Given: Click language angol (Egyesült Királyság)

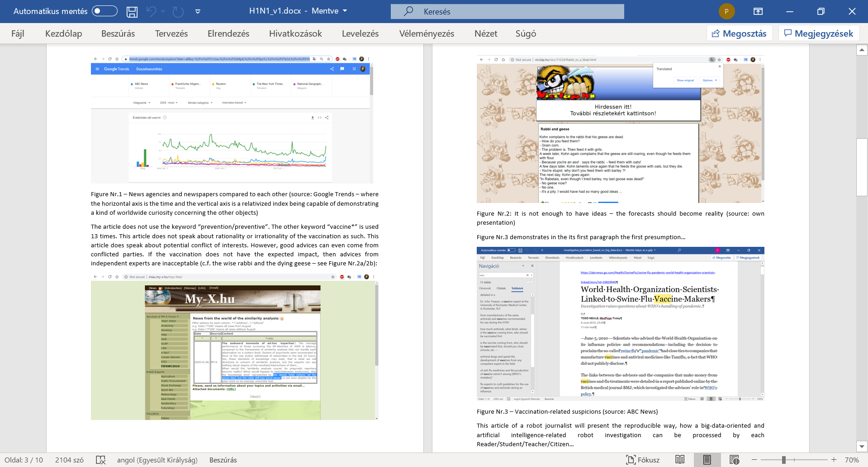Looking at the screenshot, I should pyautogui.click(x=157, y=460).
